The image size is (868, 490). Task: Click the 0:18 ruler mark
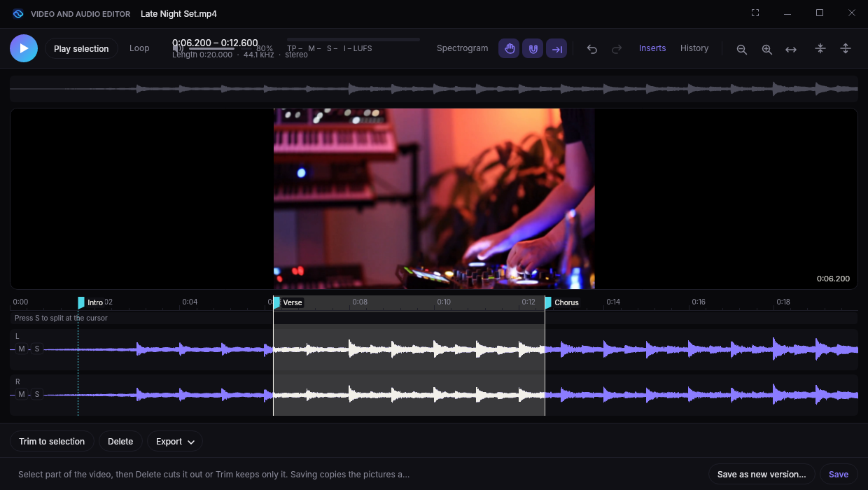coord(783,302)
